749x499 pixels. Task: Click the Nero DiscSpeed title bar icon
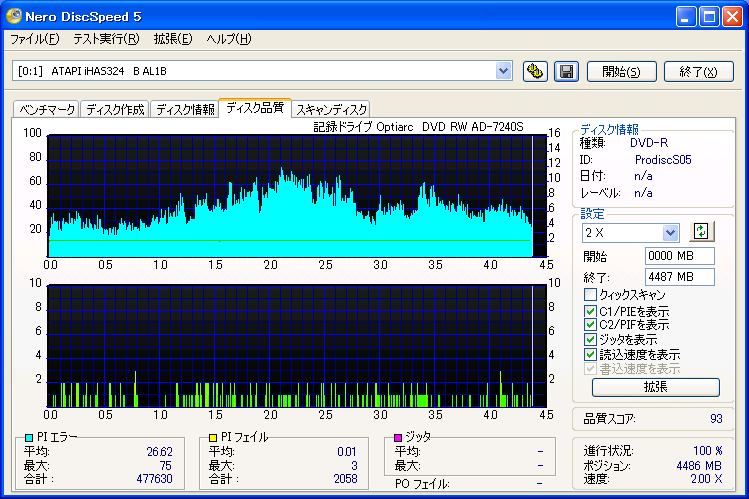13,16
